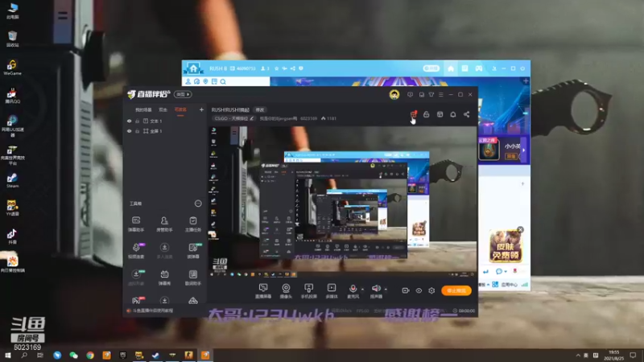Toggle visibility of 文本 1 source

(x=130, y=121)
